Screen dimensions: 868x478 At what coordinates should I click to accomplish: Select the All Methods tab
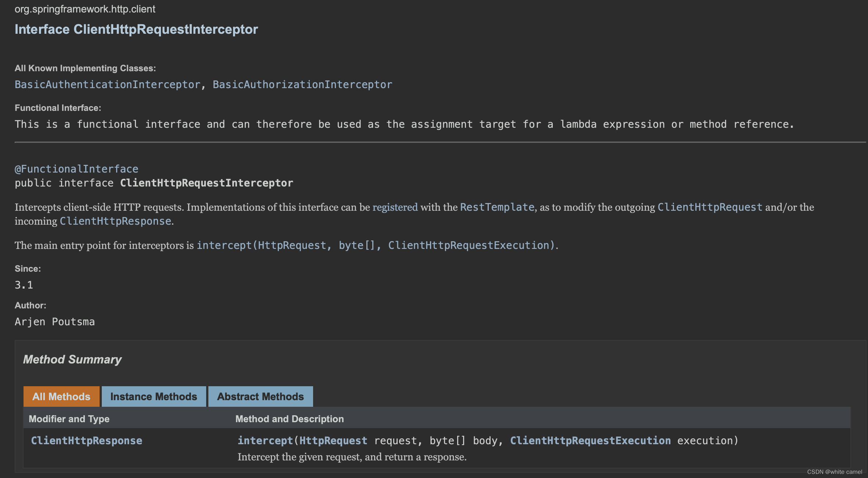coord(61,396)
